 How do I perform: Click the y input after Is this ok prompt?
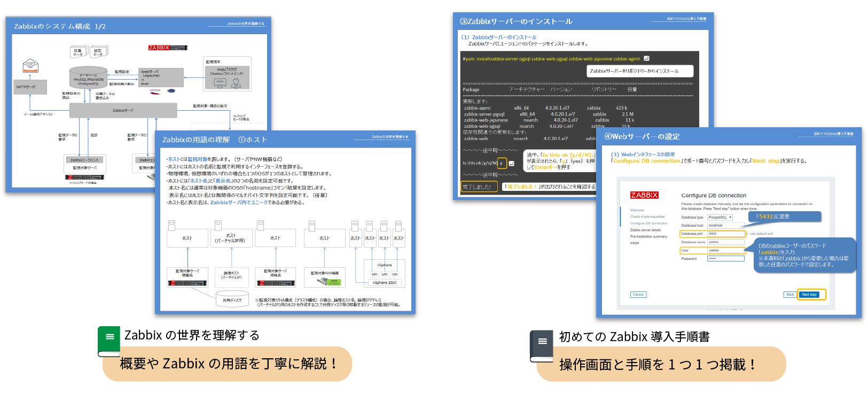point(502,163)
